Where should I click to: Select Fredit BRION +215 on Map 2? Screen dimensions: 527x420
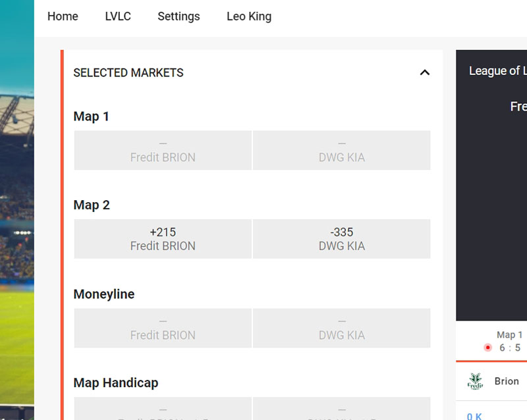163,239
